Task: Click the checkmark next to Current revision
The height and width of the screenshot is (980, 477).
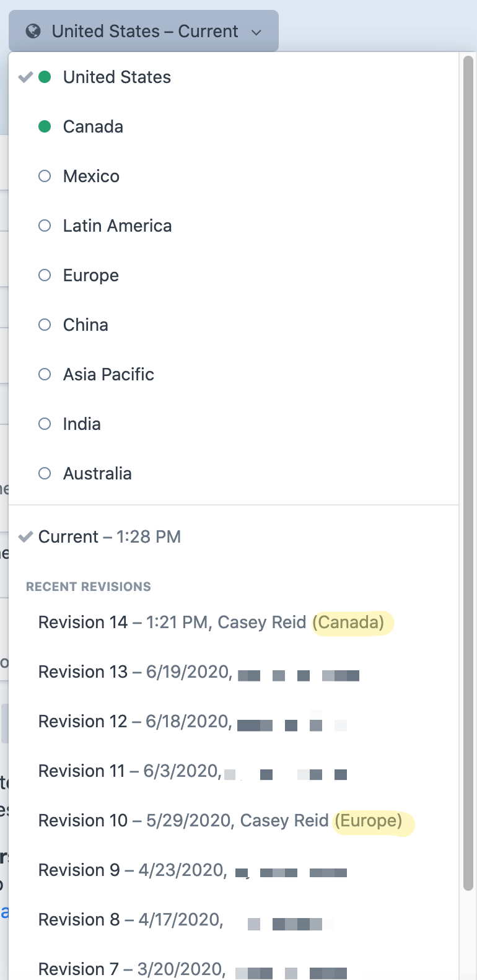Action: [x=25, y=536]
